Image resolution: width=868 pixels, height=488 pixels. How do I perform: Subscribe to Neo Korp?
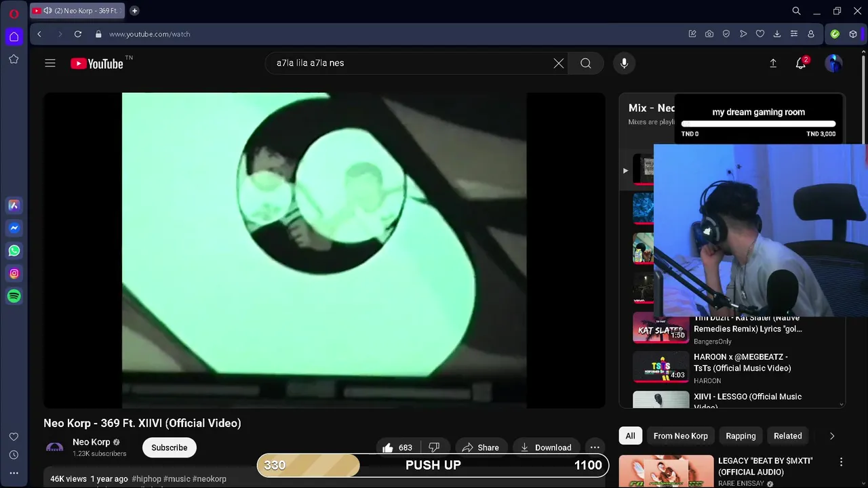[170, 447]
